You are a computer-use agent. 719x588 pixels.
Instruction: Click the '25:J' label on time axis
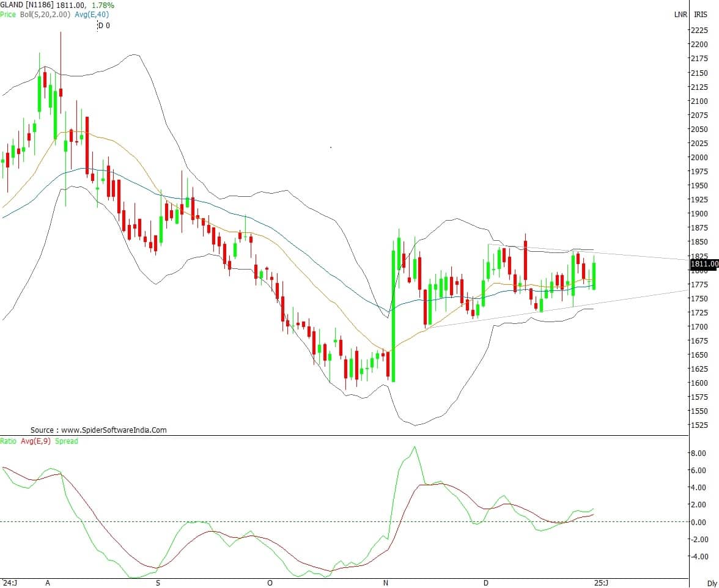[602, 583]
